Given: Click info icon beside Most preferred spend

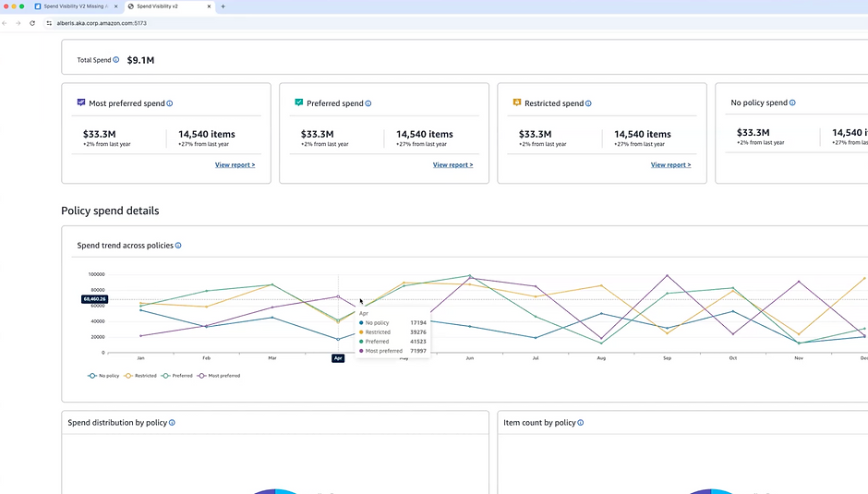Looking at the screenshot, I should pos(170,103).
